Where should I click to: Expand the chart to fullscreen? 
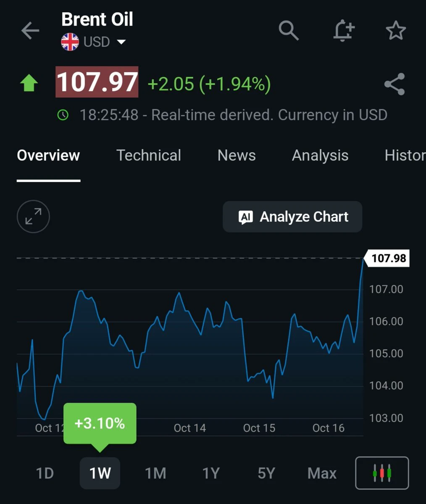[33, 216]
